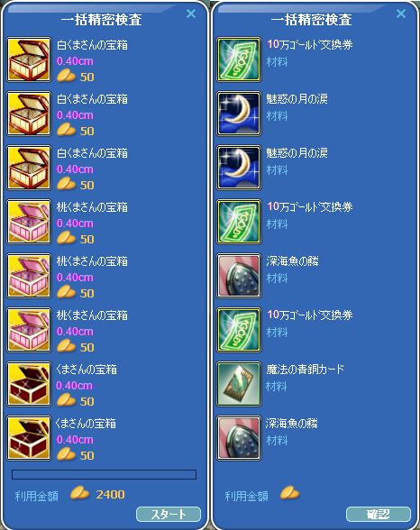Click the second 魅惑の月の涙 moon icon
The height and width of the screenshot is (530, 420).
click(x=239, y=168)
